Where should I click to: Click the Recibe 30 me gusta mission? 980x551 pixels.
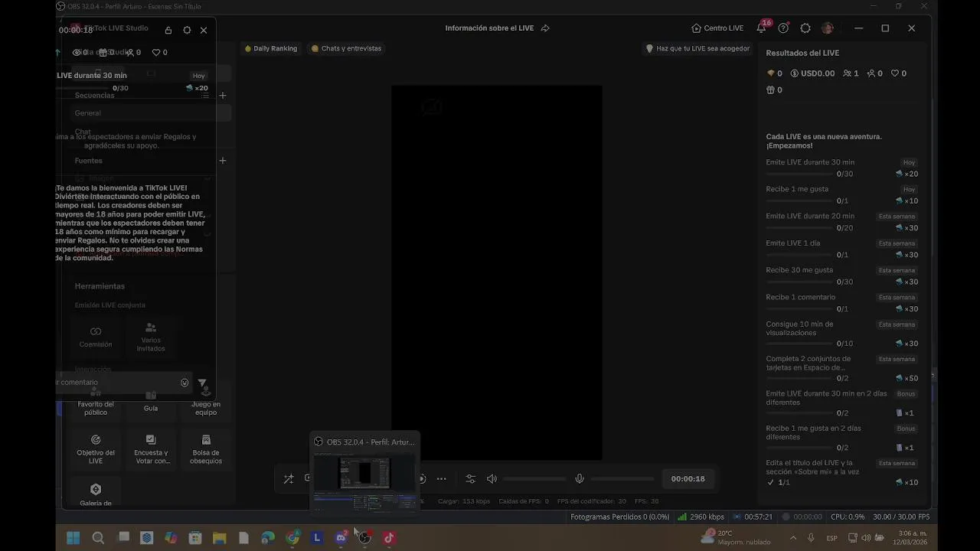(x=841, y=275)
